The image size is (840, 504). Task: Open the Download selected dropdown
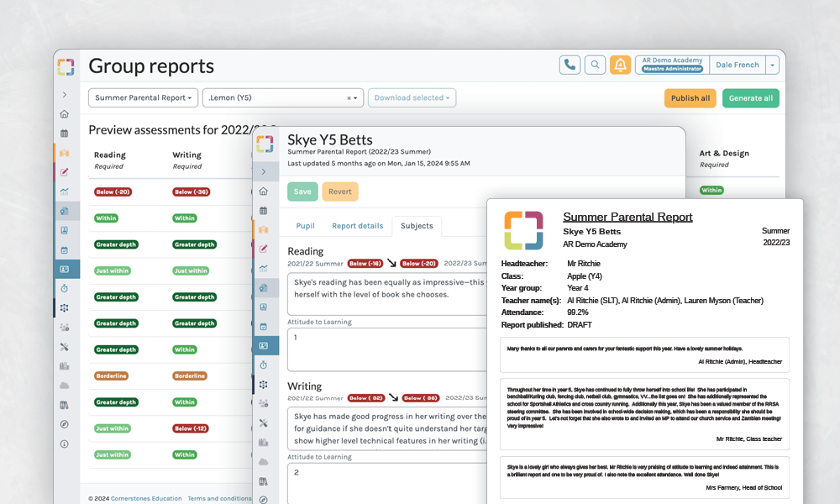412,98
